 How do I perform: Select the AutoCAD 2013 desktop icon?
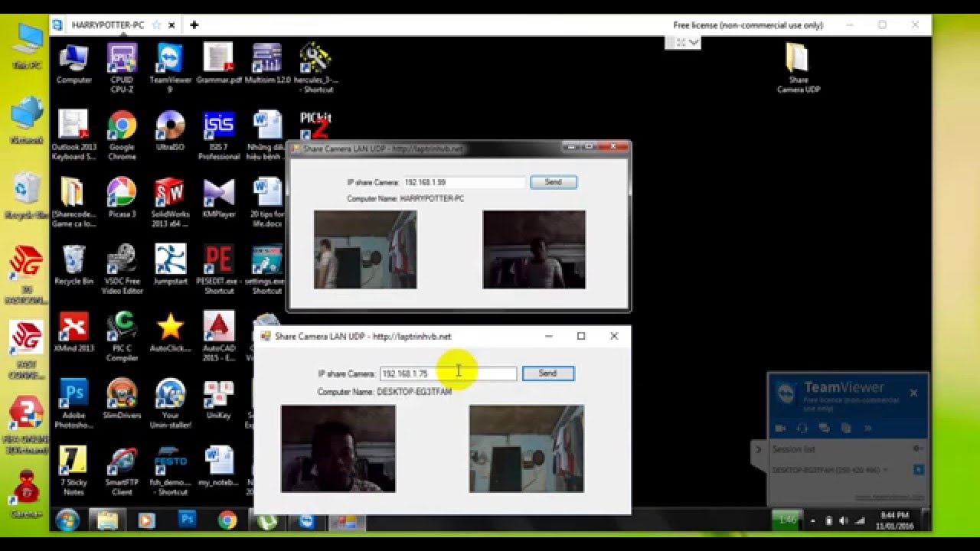pyautogui.click(x=219, y=336)
